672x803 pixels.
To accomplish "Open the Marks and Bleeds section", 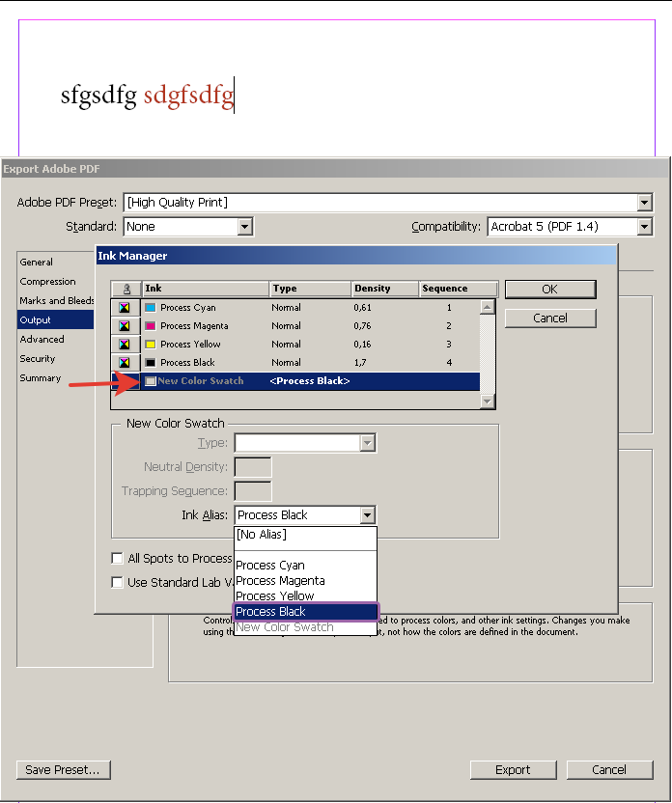I will tap(55, 300).
